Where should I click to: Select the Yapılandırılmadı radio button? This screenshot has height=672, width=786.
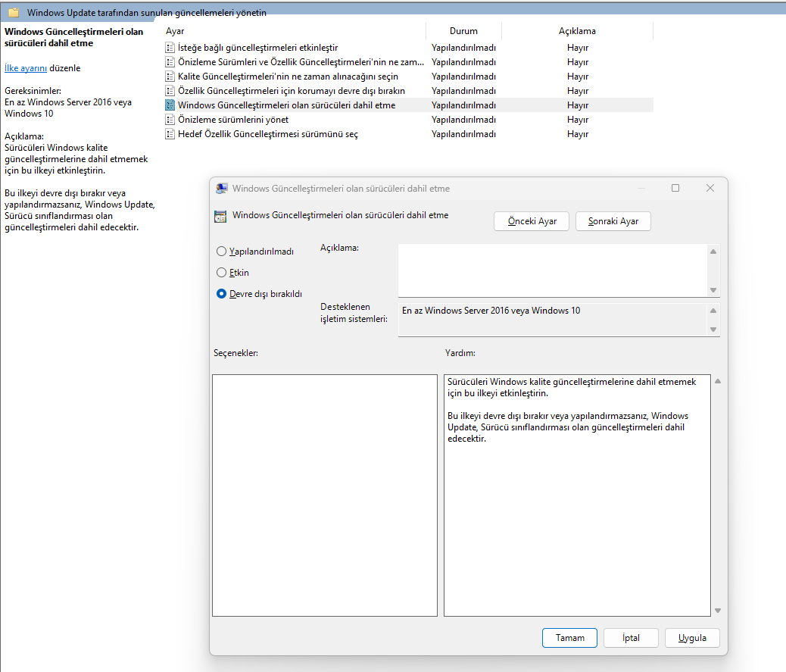pyautogui.click(x=221, y=252)
